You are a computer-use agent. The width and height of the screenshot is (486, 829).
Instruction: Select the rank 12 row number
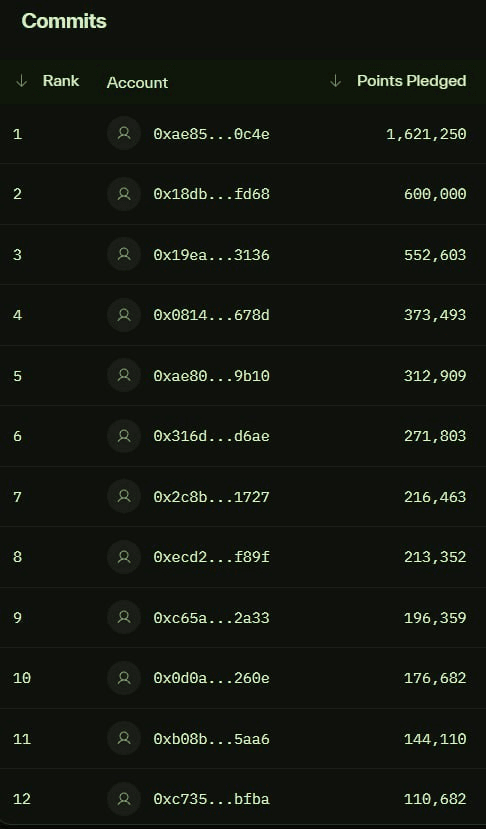pos(22,799)
